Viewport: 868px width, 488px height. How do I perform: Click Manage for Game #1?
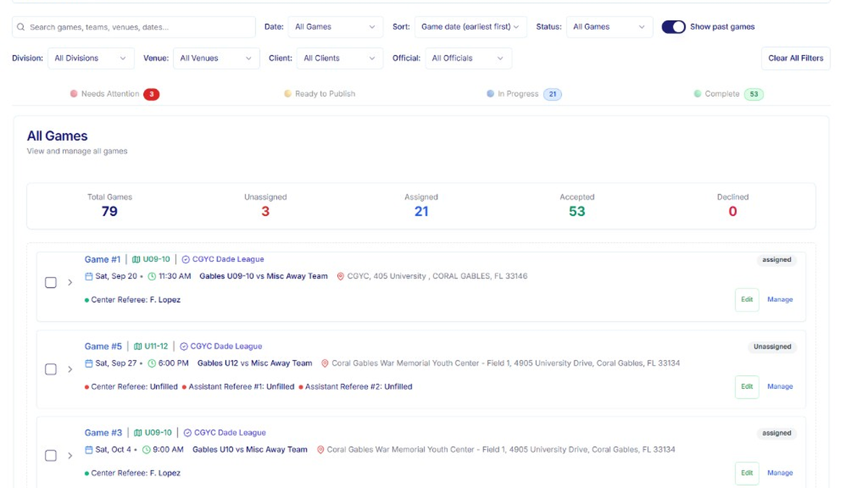coord(780,299)
